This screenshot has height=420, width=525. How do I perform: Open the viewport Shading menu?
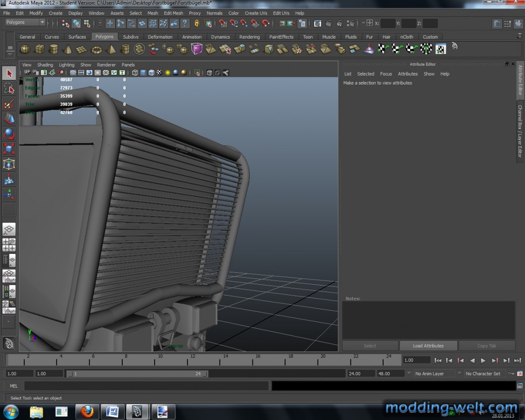tap(45, 65)
